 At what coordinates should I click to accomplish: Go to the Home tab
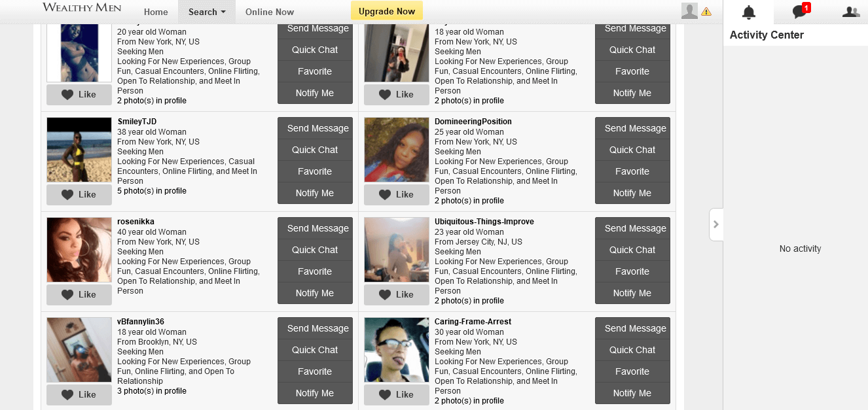tap(156, 12)
